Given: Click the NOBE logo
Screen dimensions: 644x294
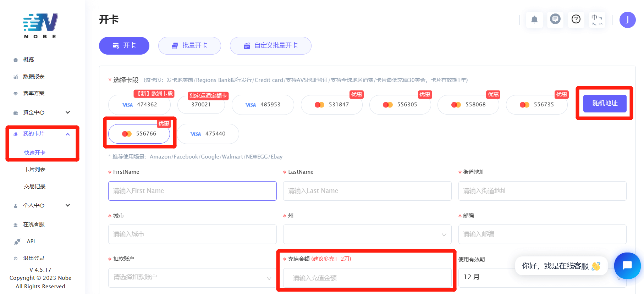Looking at the screenshot, I should (40, 26).
